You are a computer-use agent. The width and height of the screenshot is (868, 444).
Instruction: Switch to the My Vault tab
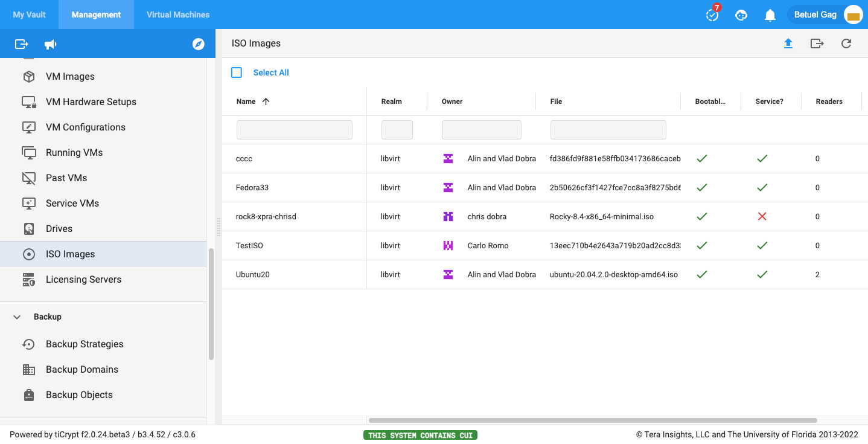tap(30, 14)
